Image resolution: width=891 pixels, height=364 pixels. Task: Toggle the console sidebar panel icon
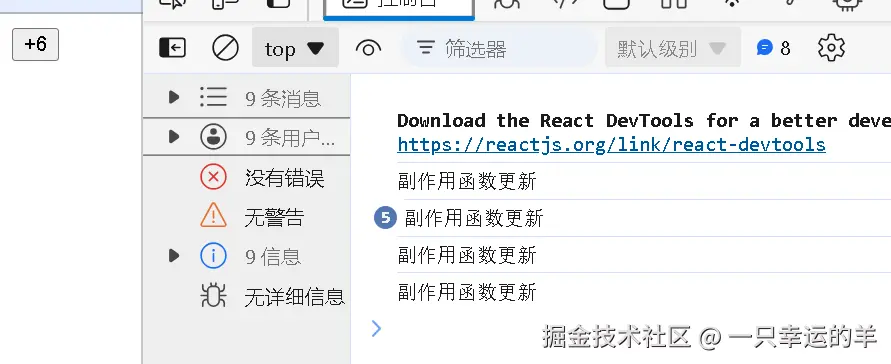point(172,48)
